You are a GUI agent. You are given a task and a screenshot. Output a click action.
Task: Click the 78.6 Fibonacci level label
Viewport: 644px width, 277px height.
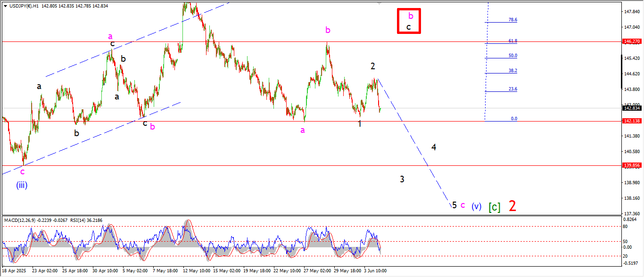512,20
